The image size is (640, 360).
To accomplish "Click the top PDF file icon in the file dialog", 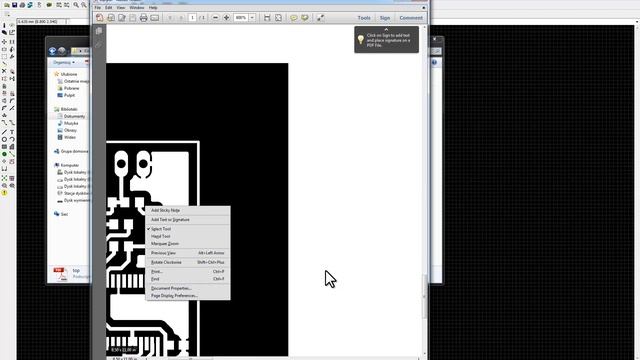I will coord(60,274).
